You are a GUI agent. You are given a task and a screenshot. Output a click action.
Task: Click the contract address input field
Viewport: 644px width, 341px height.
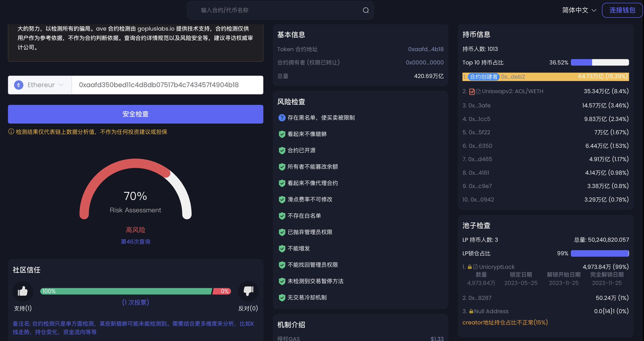point(167,85)
